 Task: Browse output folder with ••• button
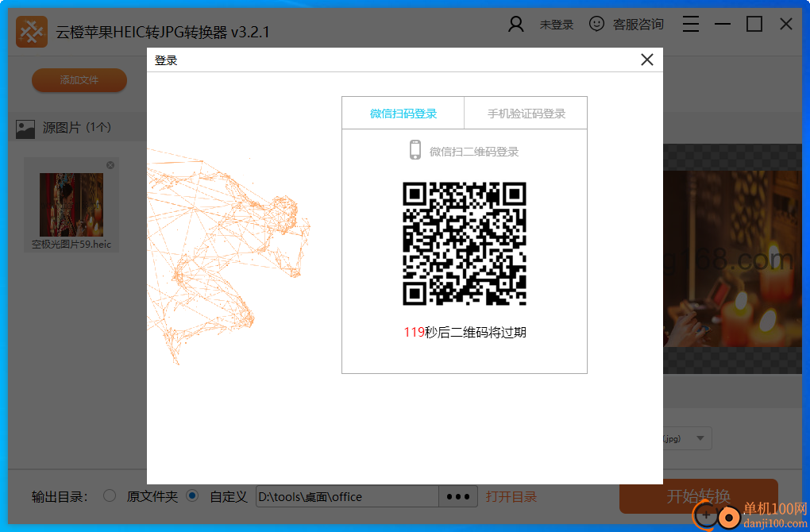point(458,497)
